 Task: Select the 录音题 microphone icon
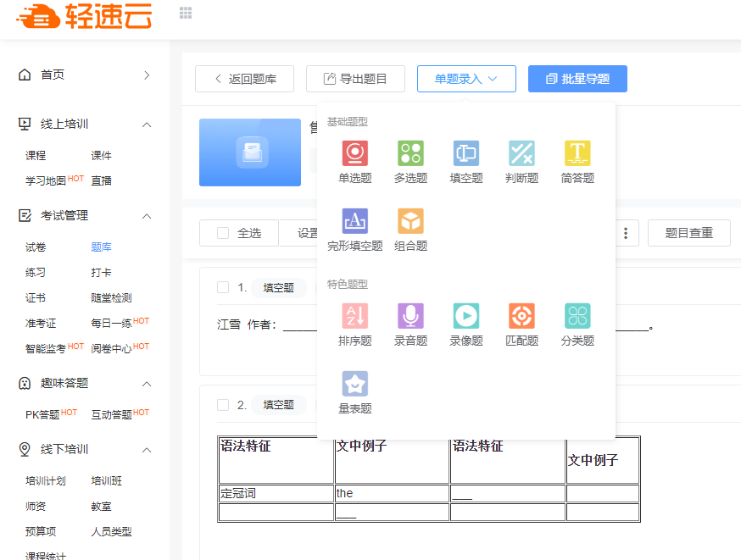click(410, 316)
